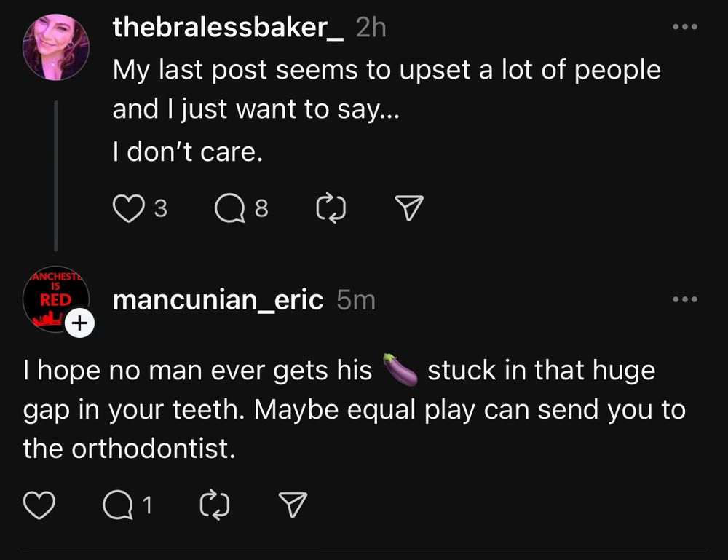Open mancunian_eric profile from username
This screenshot has height=560, width=728.
click(x=218, y=299)
